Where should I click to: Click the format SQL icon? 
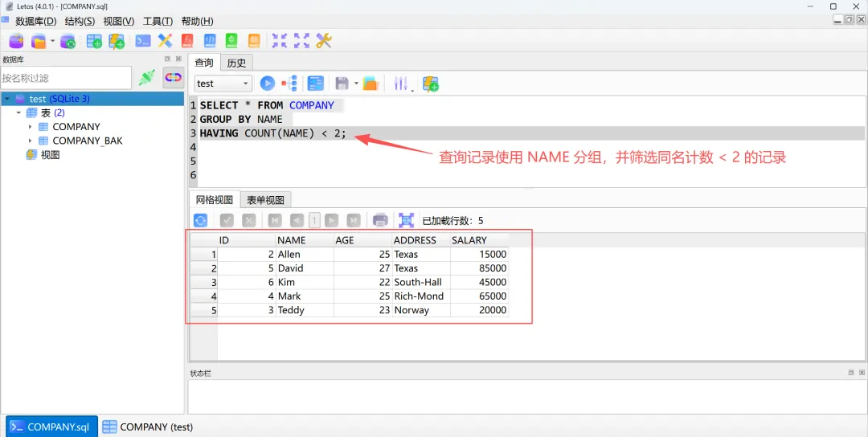pos(316,84)
